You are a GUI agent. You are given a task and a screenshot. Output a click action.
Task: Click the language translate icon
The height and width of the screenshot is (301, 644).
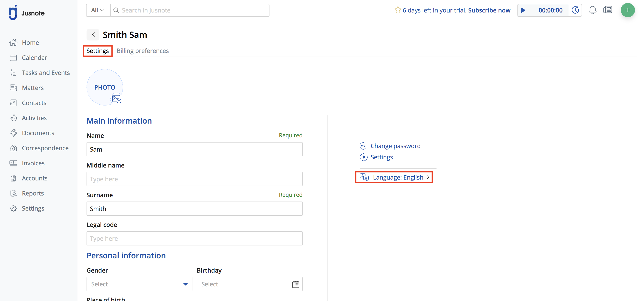[364, 177]
